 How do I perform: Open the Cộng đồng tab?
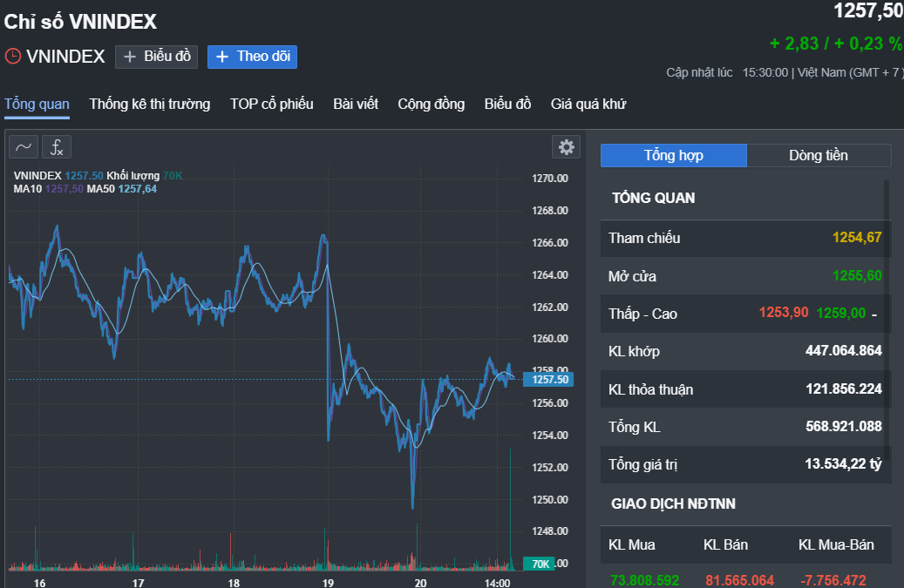[432, 105]
